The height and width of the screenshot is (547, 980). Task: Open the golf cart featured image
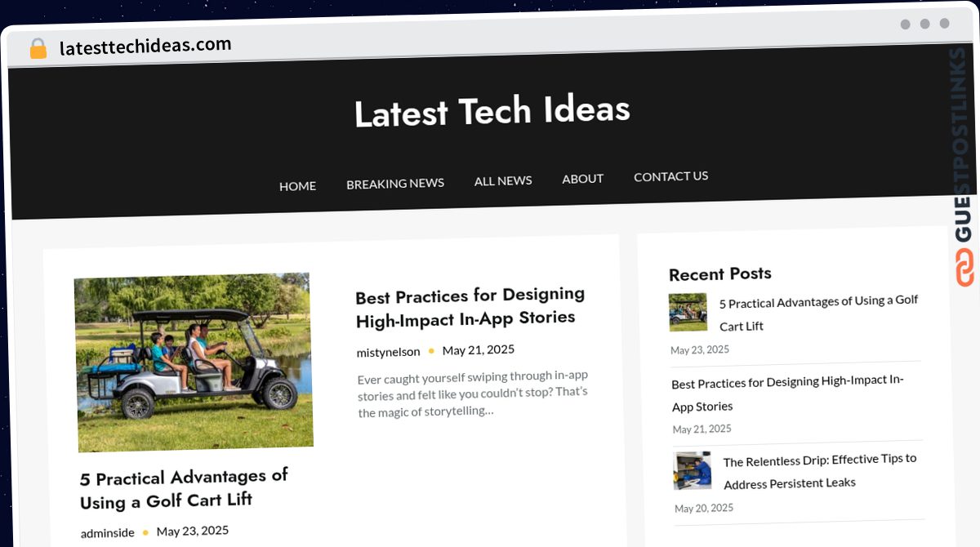tap(194, 362)
